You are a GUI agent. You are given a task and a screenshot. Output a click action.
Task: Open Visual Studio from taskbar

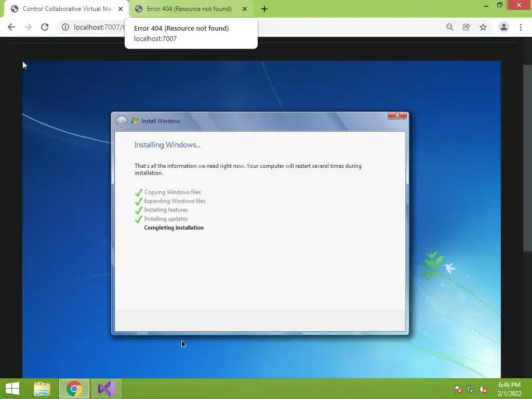point(106,389)
